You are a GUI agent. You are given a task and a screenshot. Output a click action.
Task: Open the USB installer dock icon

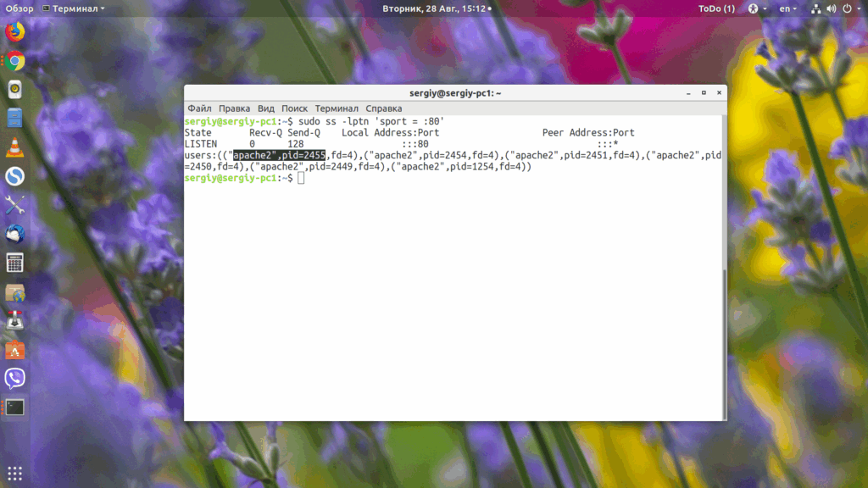[x=15, y=321]
